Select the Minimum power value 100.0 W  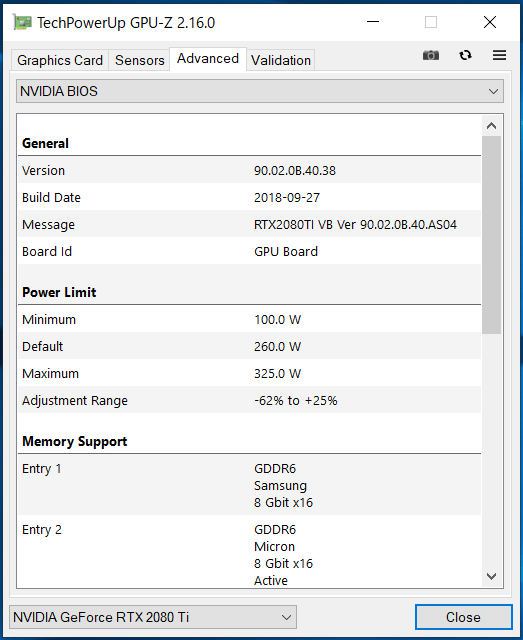pos(278,319)
